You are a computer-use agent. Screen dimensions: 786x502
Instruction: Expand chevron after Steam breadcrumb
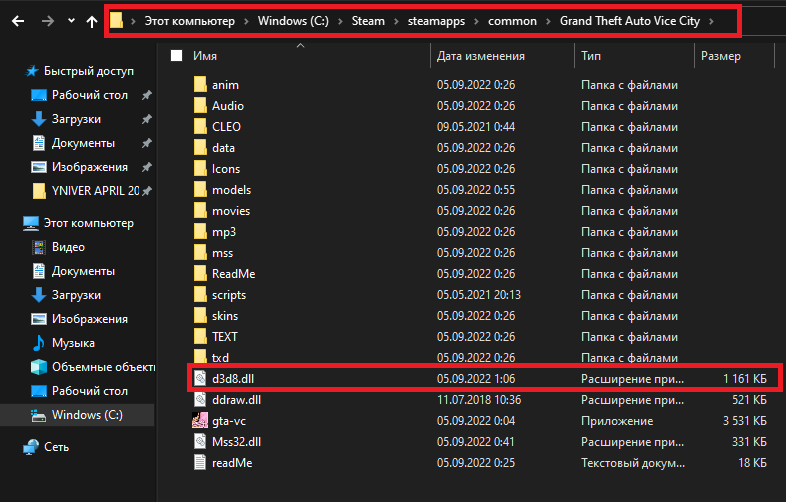397,21
